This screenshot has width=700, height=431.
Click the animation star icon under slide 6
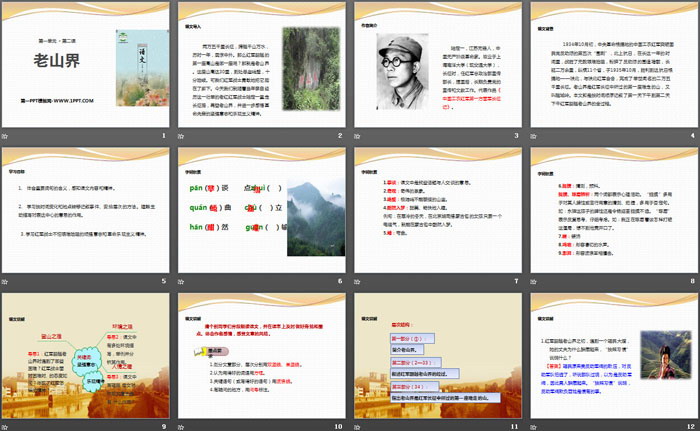(x=181, y=281)
